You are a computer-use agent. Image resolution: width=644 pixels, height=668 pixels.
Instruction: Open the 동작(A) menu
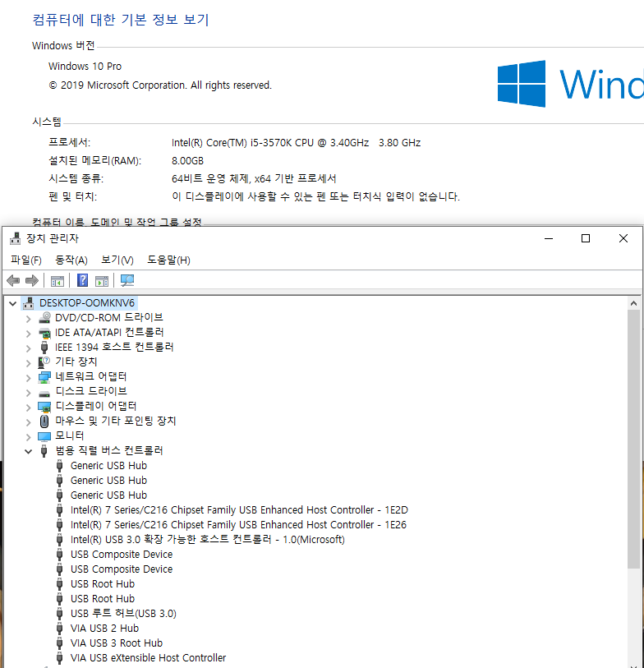point(71,260)
